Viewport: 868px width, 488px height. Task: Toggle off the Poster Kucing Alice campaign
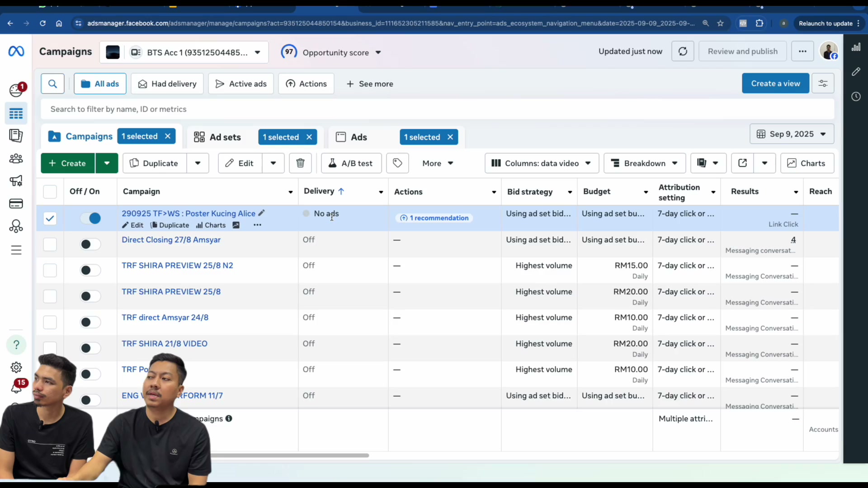coord(90,218)
